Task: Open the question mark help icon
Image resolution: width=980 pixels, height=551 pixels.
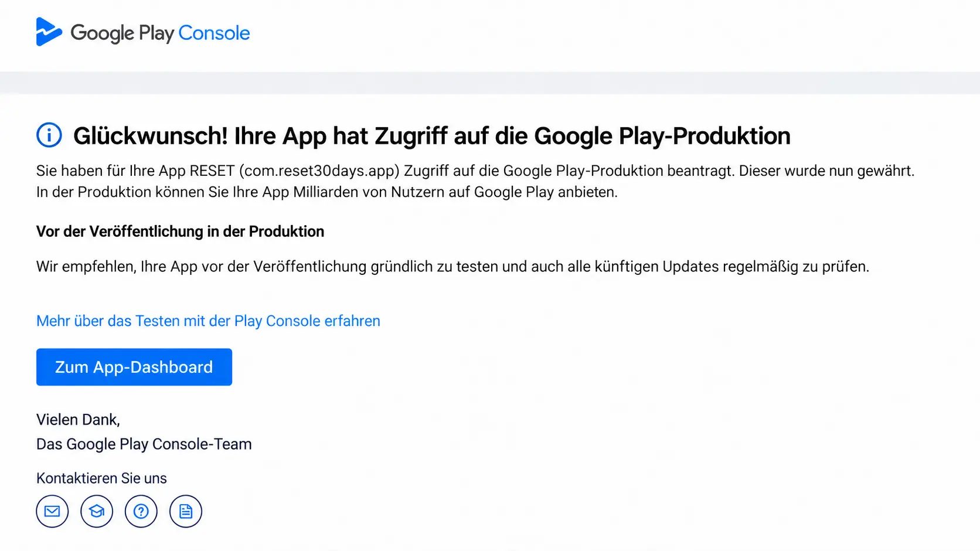Action: click(x=141, y=511)
